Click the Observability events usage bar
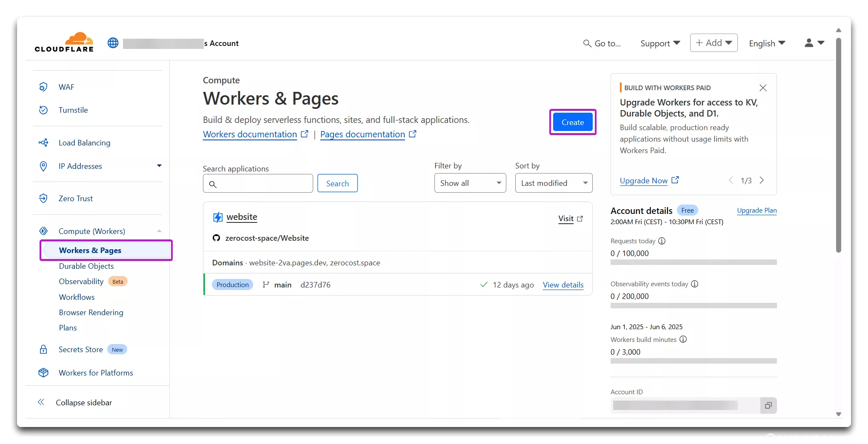This screenshot has width=868, height=444. coord(694,305)
